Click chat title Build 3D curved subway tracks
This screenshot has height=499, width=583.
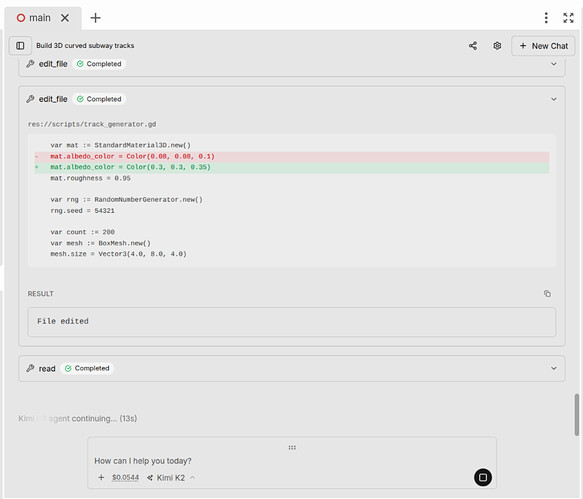(85, 46)
